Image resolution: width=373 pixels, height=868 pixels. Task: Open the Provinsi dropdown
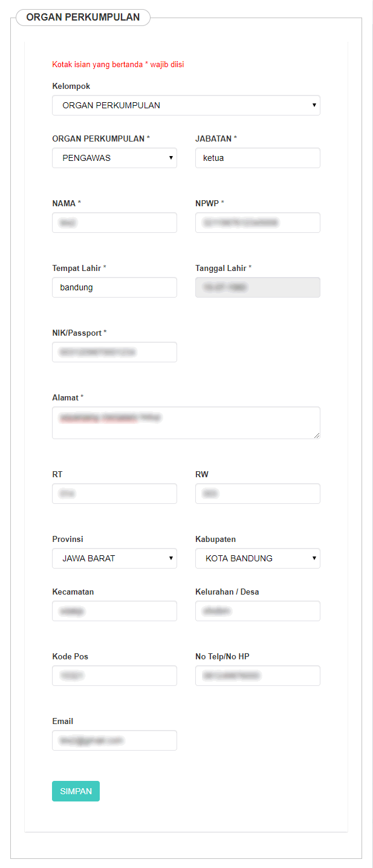pos(114,558)
